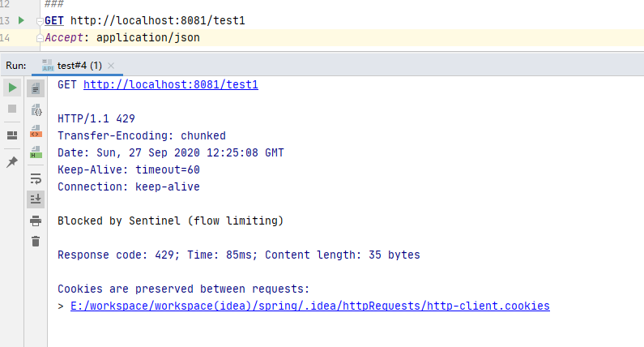Toggle soft-wrap in the output
The width and height of the screenshot is (644, 347).
(x=36, y=178)
